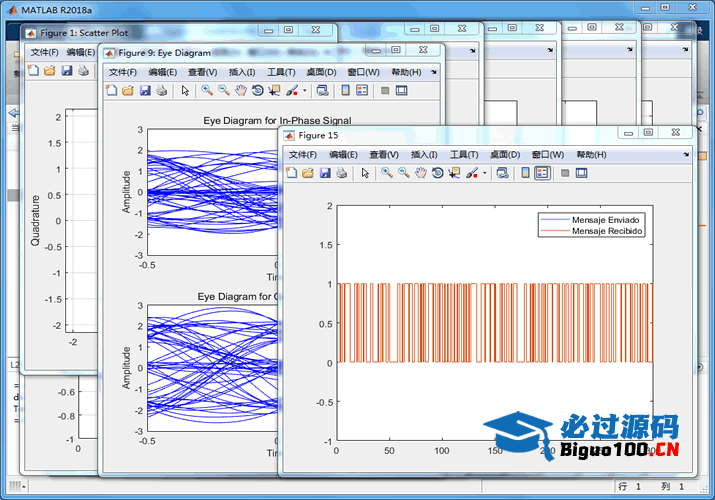Hide Plot Tools icon in Figure 9
The width and height of the screenshot is (715, 500).
coord(385,91)
